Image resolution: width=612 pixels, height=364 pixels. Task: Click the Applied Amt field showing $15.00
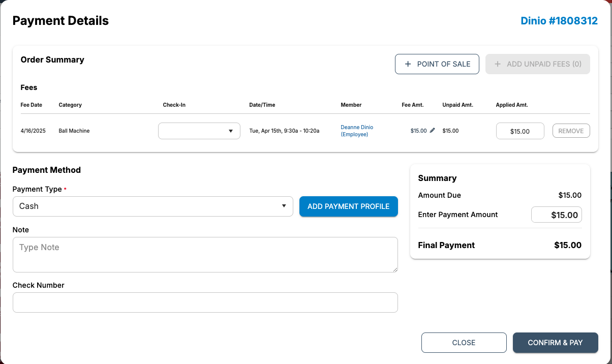(519, 131)
